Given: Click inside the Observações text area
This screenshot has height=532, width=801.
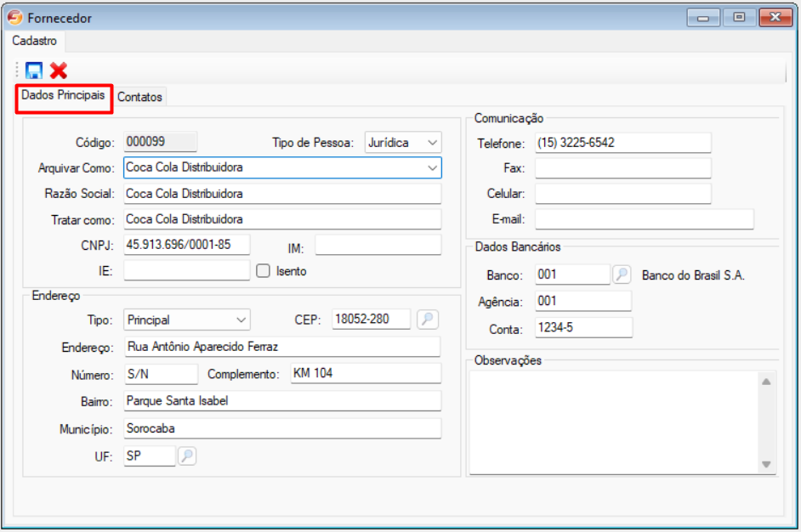Looking at the screenshot, I should coord(614,422).
